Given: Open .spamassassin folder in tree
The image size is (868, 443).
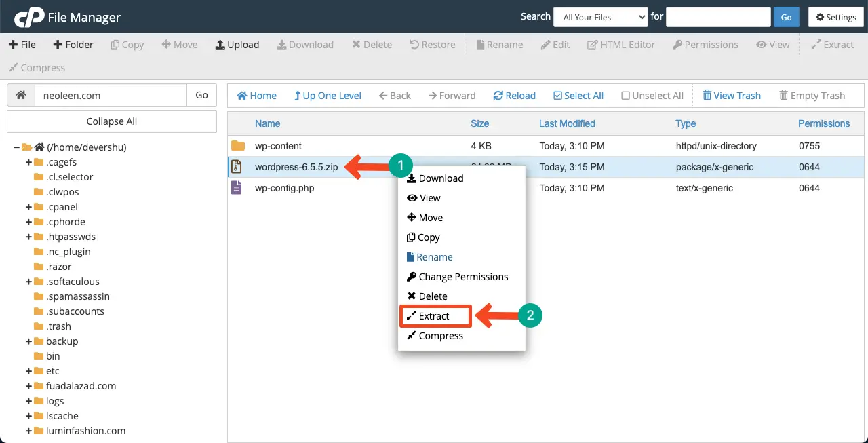Looking at the screenshot, I should pos(78,296).
